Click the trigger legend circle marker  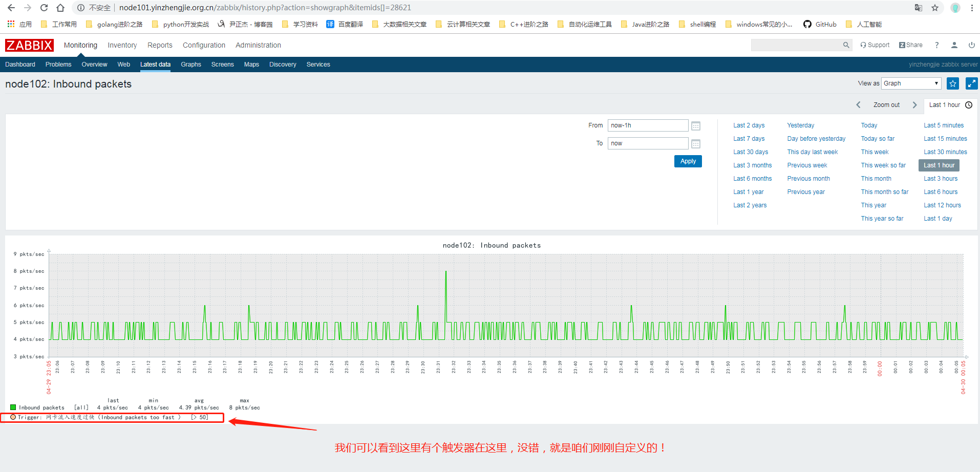[13, 417]
